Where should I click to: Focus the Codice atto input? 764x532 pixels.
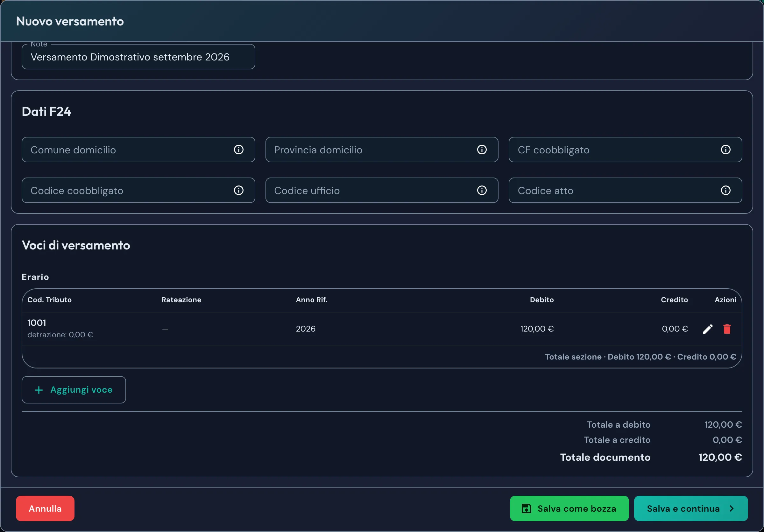point(625,190)
